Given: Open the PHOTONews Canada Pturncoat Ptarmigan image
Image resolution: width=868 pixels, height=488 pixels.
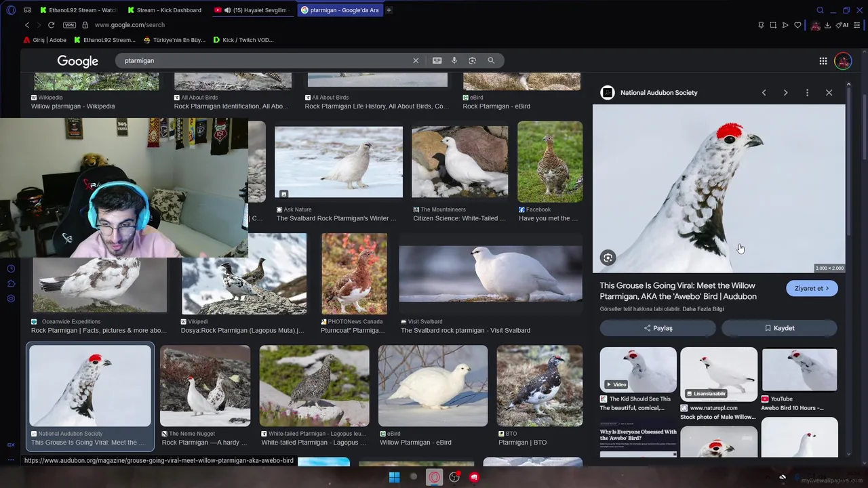Looking at the screenshot, I should [x=354, y=274].
